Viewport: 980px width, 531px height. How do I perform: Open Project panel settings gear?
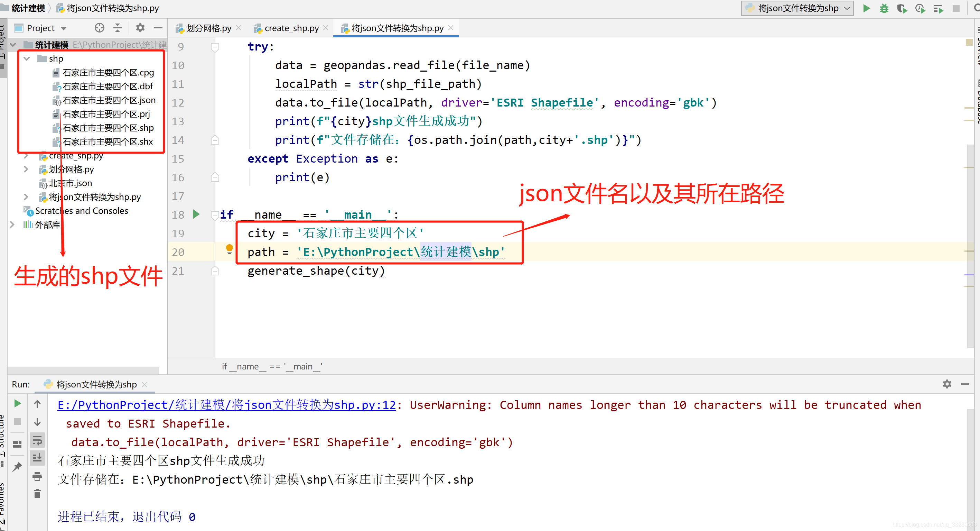[x=140, y=28]
